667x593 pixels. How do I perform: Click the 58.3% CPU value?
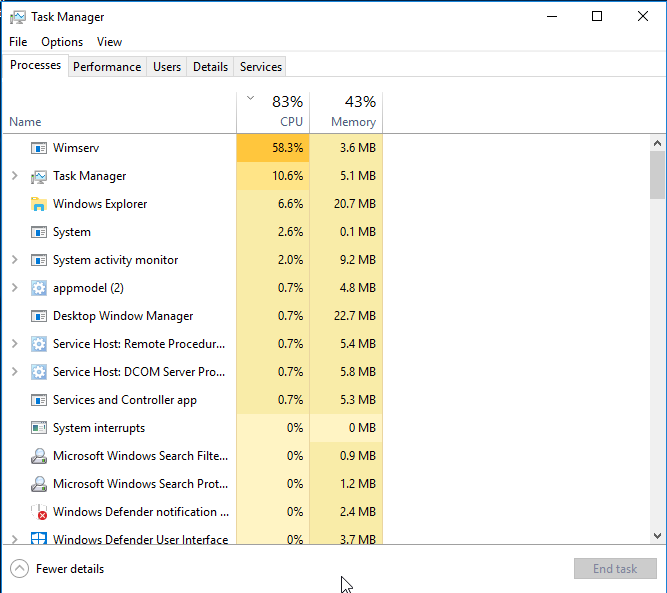[288, 148]
